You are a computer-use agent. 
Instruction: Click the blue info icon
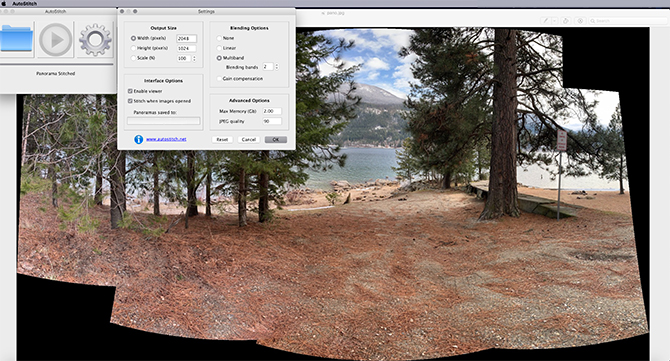tap(138, 139)
